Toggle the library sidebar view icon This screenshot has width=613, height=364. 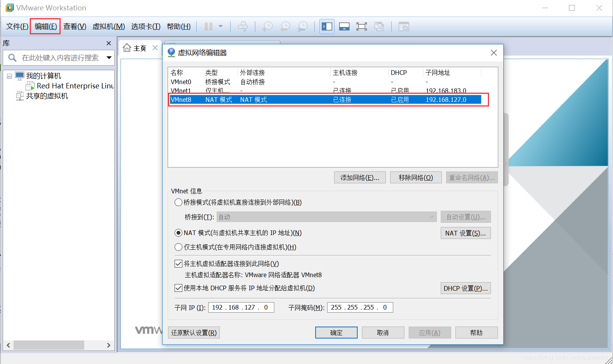coord(327,26)
